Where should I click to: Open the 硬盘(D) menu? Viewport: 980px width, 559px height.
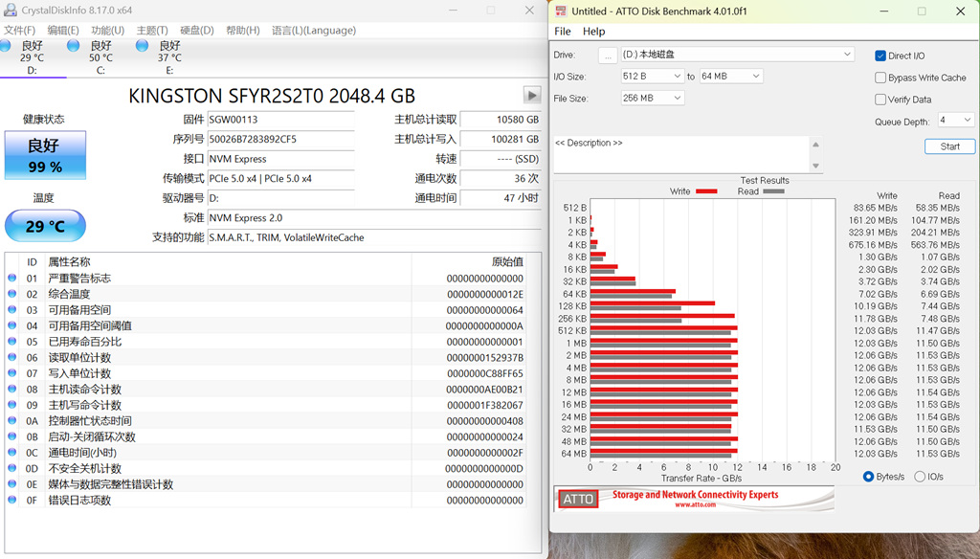pos(197,30)
